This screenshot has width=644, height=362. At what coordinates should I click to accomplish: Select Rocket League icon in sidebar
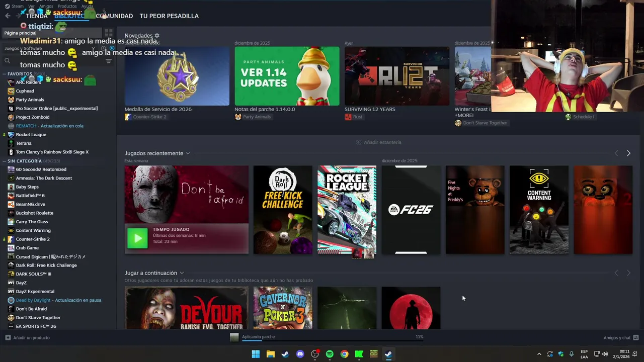click(11, 134)
